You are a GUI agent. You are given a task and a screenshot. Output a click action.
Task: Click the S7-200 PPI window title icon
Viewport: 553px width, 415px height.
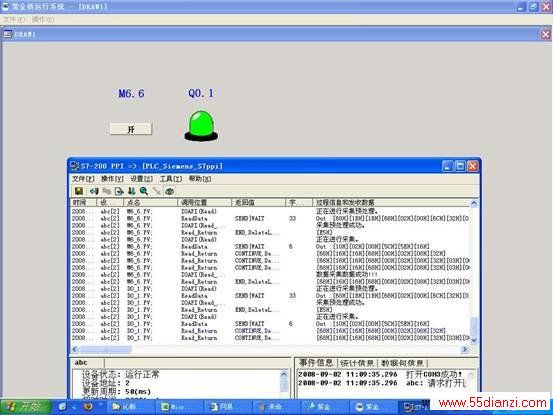74,166
